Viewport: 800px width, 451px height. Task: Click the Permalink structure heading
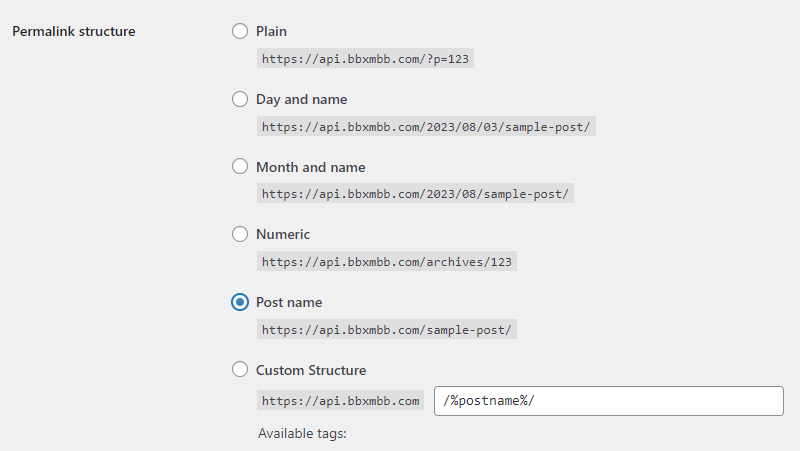click(x=74, y=32)
